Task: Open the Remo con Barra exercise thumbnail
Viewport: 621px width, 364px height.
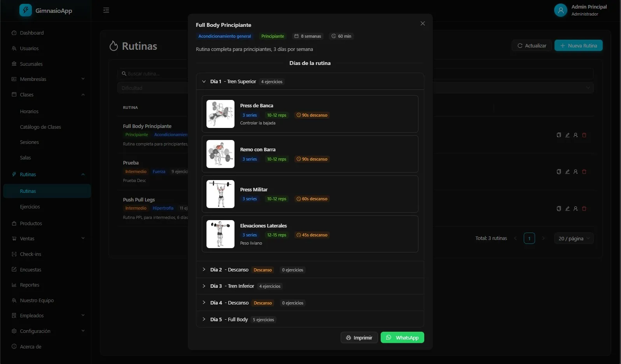Action: pos(220,154)
